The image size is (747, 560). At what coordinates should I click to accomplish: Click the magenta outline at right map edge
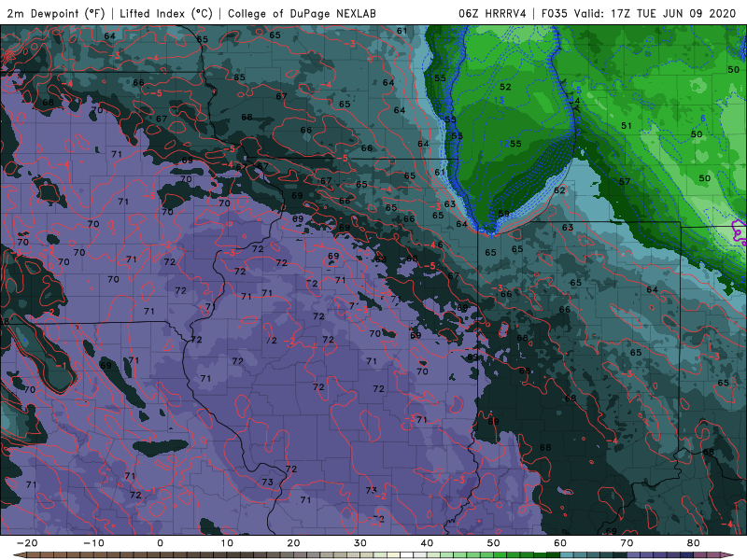pos(740,232)
